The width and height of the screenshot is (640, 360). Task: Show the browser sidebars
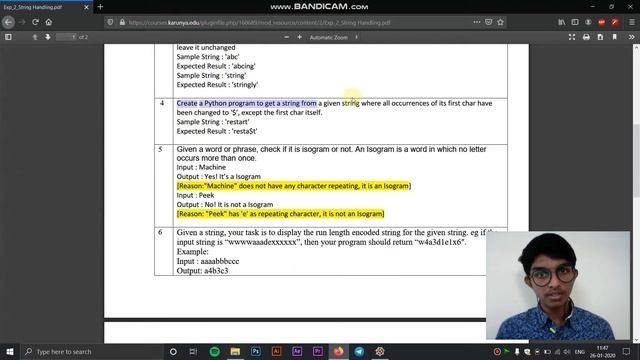[x=575, y=22]
